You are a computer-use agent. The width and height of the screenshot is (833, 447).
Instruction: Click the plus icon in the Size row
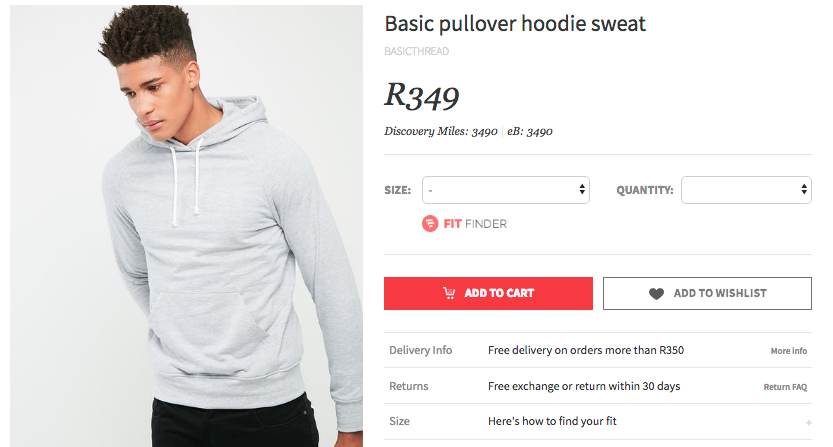[x=808, y=423]
